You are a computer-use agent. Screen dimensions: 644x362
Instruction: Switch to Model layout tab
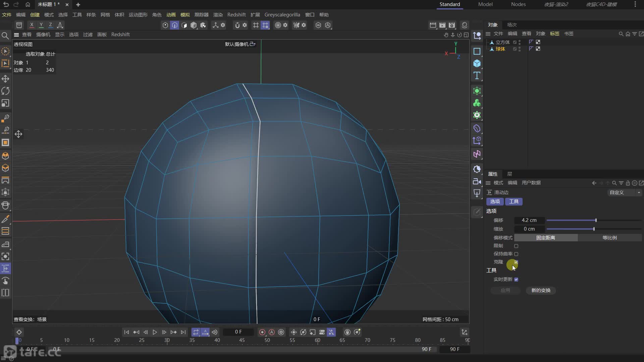pos(485,4)
